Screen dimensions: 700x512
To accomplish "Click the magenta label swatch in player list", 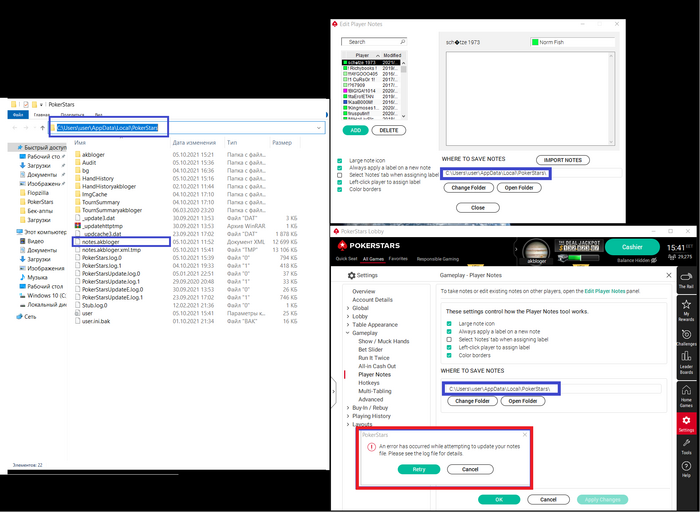I will coord(345,91).
